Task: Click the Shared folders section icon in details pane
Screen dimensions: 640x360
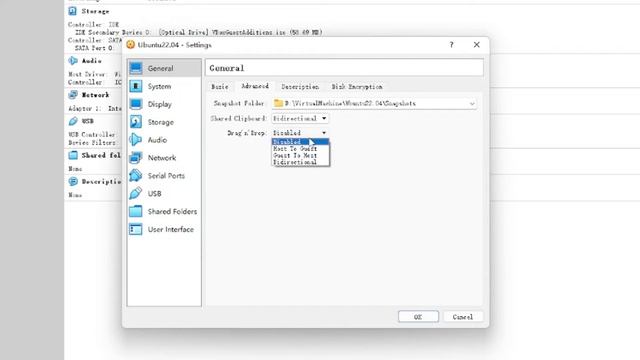Action: point(73,155)
